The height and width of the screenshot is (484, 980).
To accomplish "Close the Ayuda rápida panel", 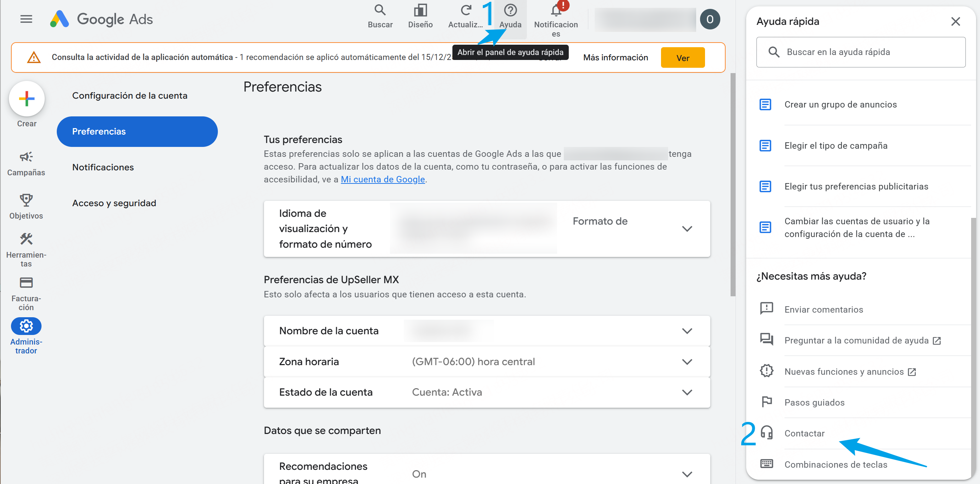I will pos(955,21).
